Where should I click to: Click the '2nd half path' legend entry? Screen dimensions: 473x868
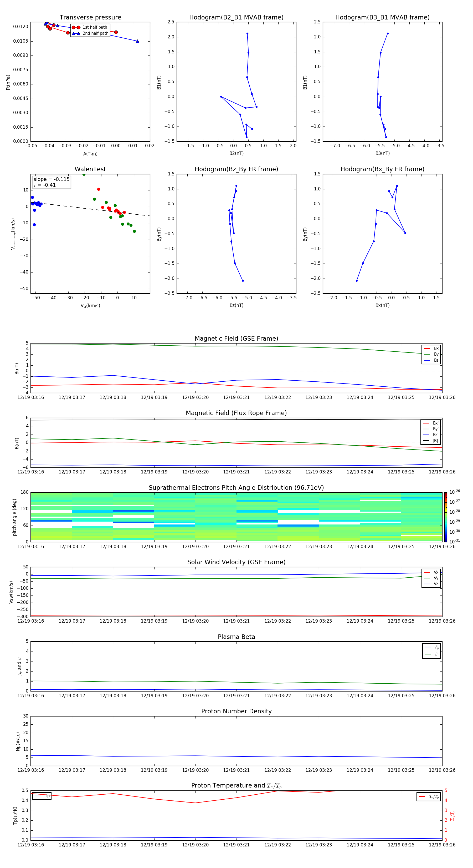(x=90, y=33)
